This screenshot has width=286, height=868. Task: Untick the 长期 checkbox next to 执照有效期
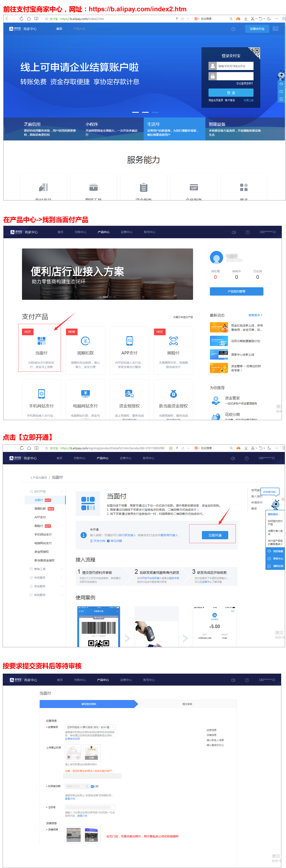point(92,786)
